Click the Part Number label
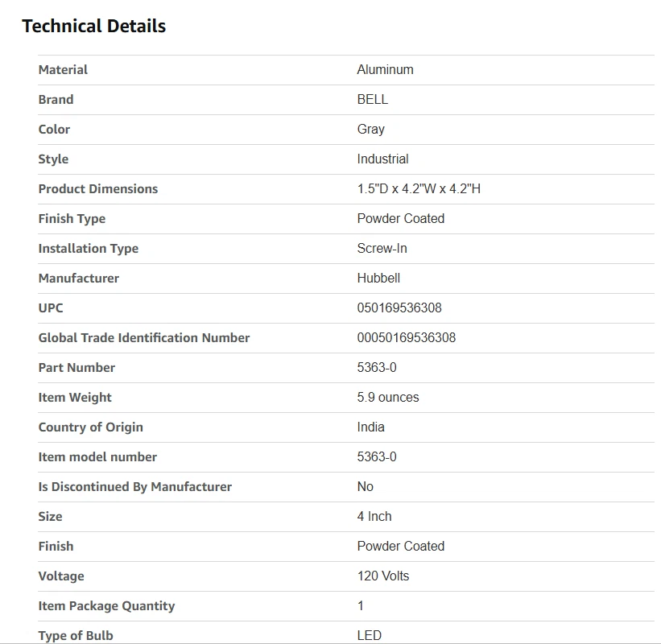 pyautogui.click(x=76, y=368)
